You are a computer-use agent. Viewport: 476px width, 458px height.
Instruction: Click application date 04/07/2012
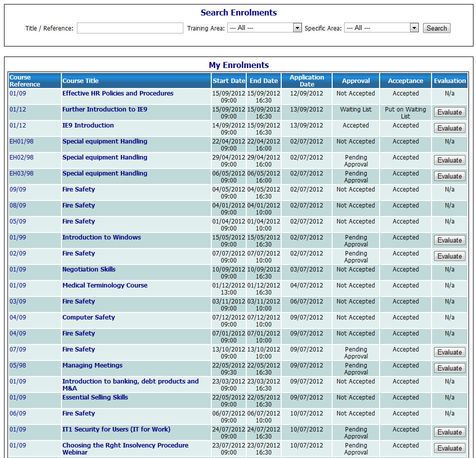click(x=307, y=285)
